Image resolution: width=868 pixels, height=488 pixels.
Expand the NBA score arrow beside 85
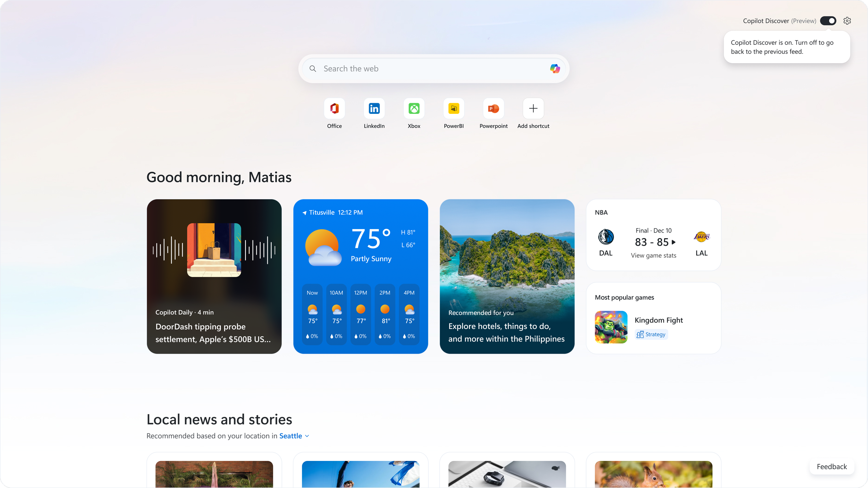[x=674, y=242]
